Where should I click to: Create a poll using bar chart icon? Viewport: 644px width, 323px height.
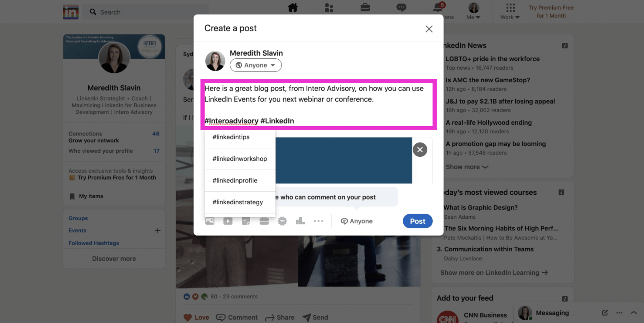(300, 221)
